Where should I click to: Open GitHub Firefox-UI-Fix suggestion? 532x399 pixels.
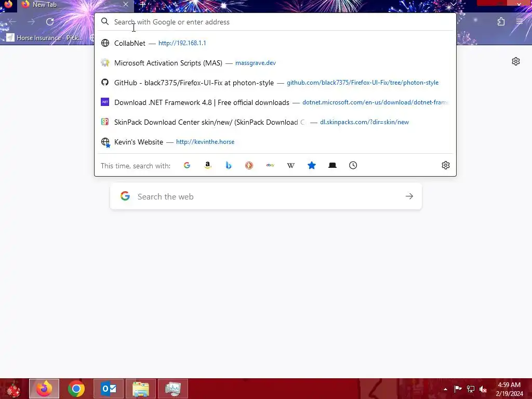pos(275,83)
